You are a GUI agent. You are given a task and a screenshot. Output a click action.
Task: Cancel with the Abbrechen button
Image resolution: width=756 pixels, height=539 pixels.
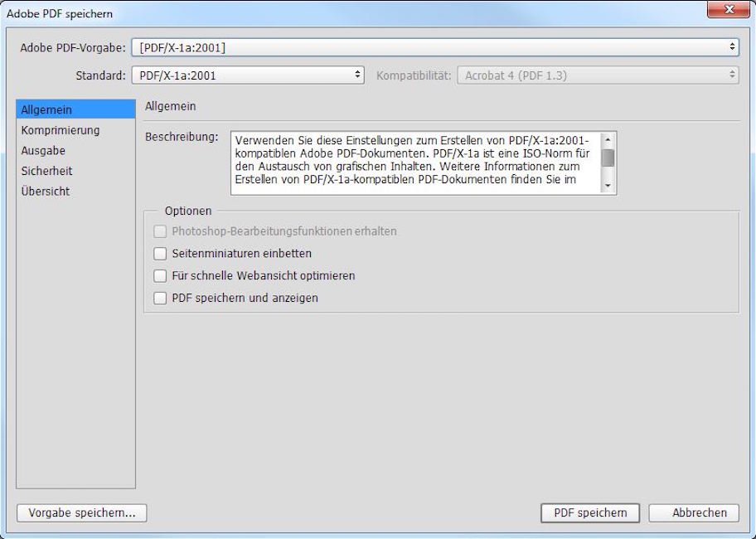click(693, 513)
